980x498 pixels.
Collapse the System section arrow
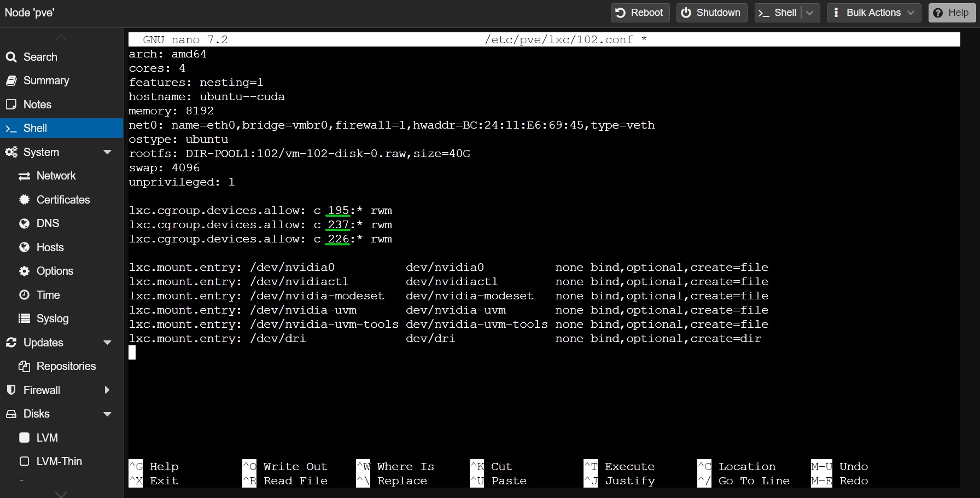click(107, 152)
